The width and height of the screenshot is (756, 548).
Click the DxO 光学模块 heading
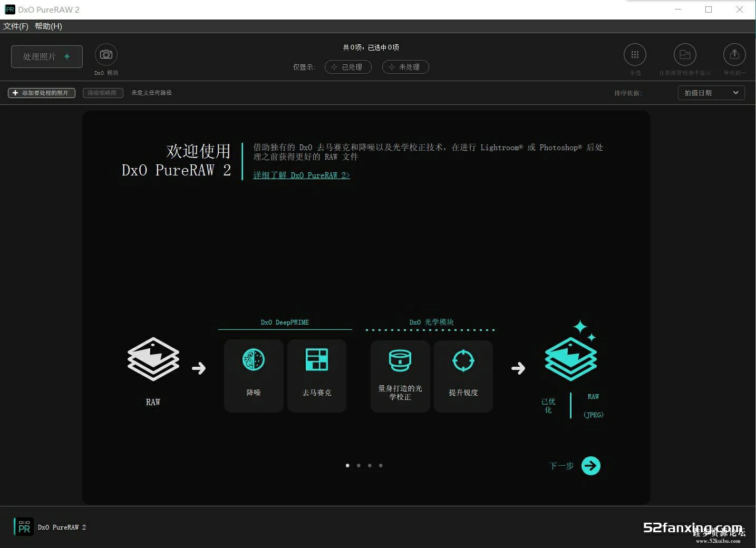(431, 322)
